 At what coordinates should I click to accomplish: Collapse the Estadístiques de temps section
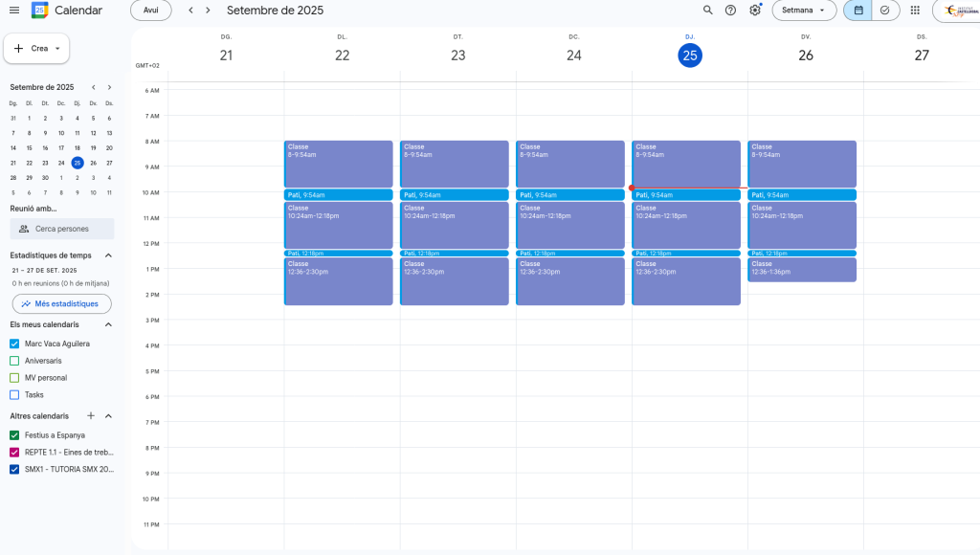pos(108,255)
